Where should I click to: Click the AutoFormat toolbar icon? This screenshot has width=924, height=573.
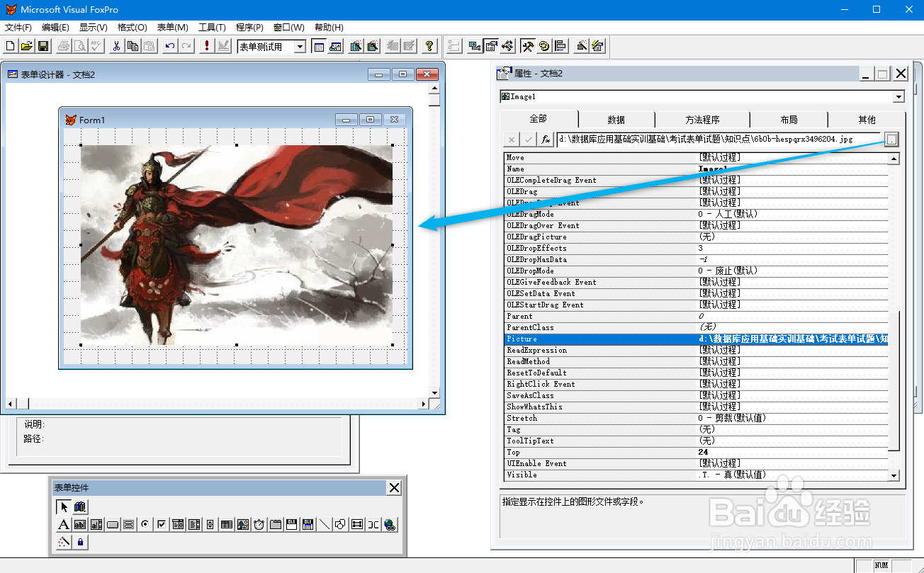coord(598,46)
